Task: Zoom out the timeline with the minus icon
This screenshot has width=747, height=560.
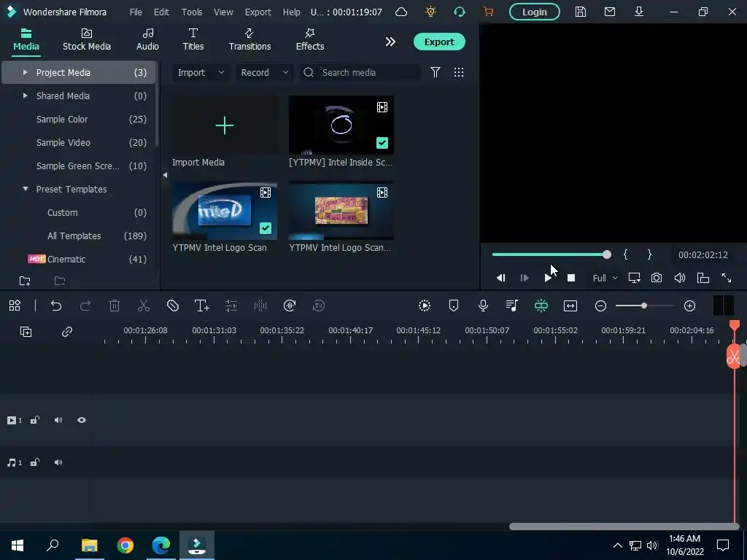Action: (x=601, y=306)
